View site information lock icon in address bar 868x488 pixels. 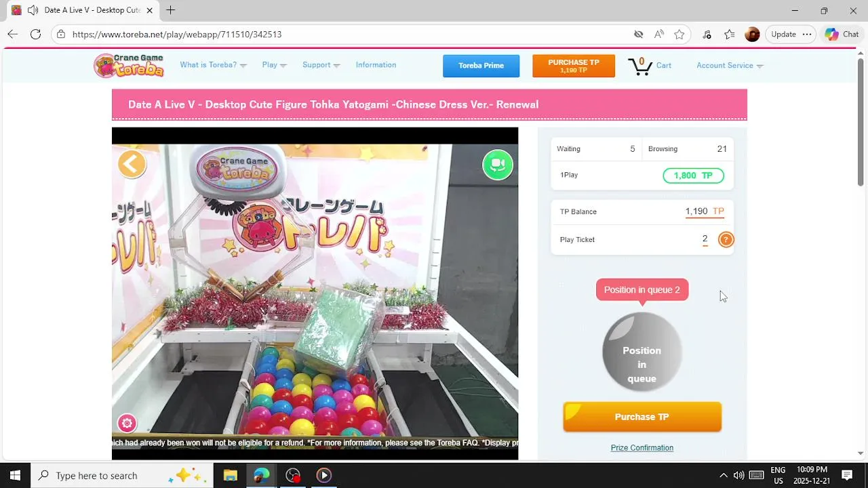pos(61,34)
